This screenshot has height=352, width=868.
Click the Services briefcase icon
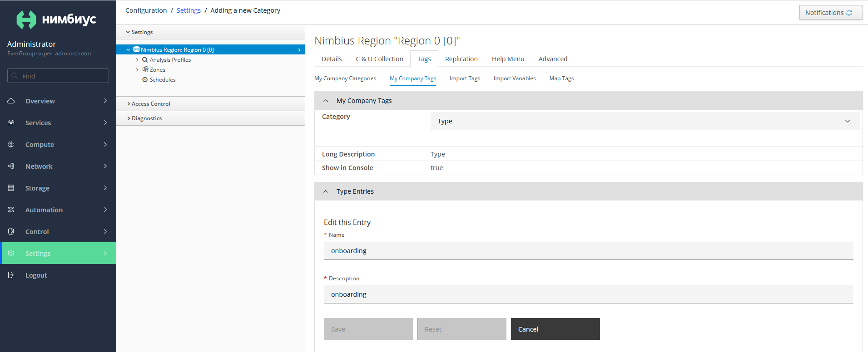(x=11, y=122)
